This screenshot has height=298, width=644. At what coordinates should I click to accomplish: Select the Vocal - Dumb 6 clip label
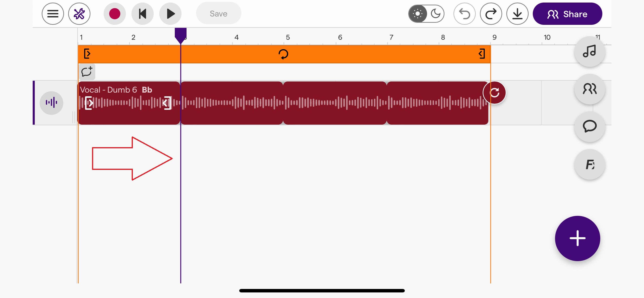tap(108, 90)
